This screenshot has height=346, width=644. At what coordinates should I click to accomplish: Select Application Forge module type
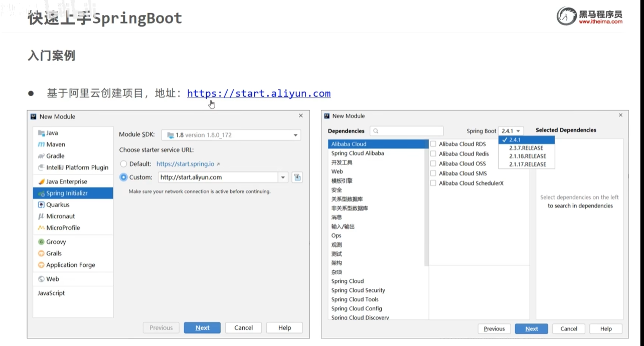coord(73,265)
